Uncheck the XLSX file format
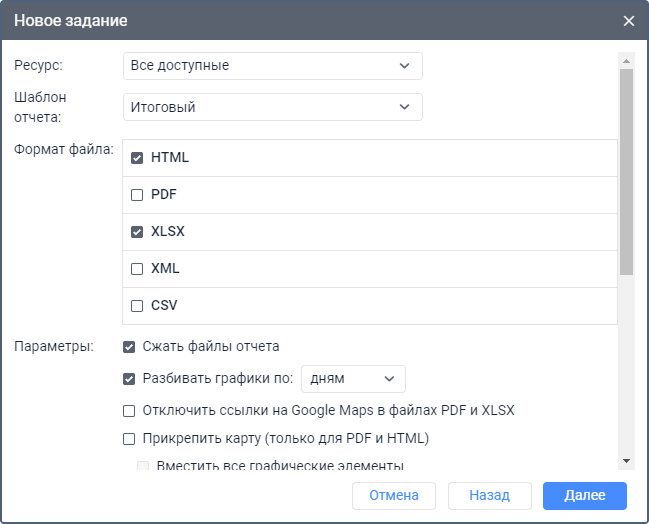Screen dimensions: 649x524 pos(137,232)
